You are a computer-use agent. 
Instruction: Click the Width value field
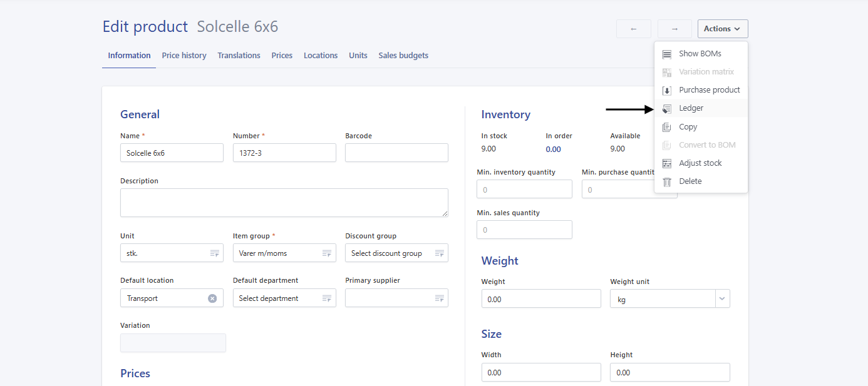[541, 372]
